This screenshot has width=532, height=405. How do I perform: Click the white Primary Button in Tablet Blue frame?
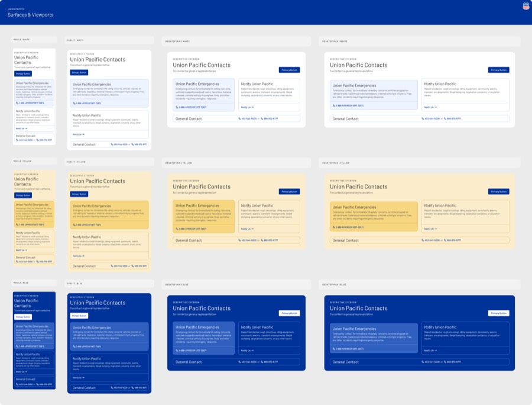click(x=79, y=316)
